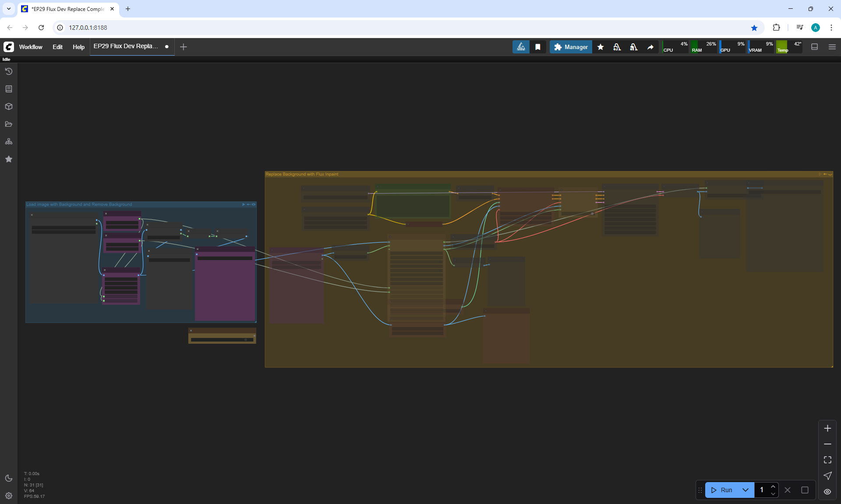Image resolution: width=841 pixels, height=504 pixels.
Task: Open the model library cube icon
Action: coord(9,106)
